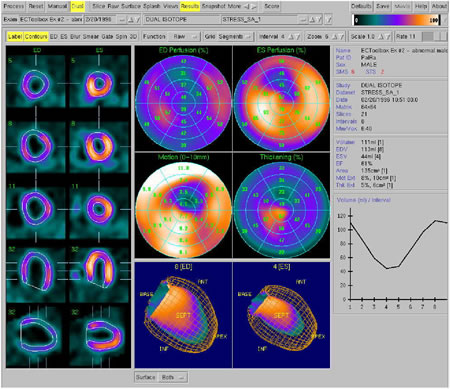Viewport: 450px width, 389px height.
Task: Click the Manual button
Action: pyautogui.click(x=58, y=6)
